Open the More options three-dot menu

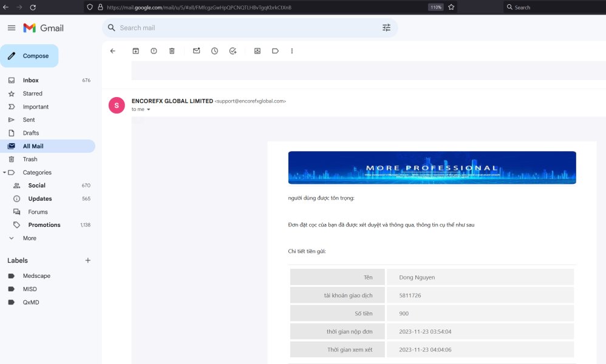pos(292,51)
